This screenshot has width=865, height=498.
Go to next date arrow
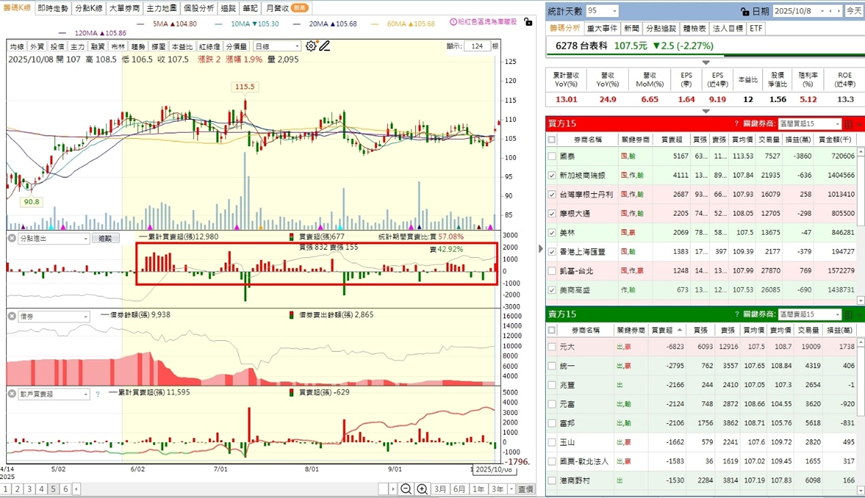tap(839, 11)
